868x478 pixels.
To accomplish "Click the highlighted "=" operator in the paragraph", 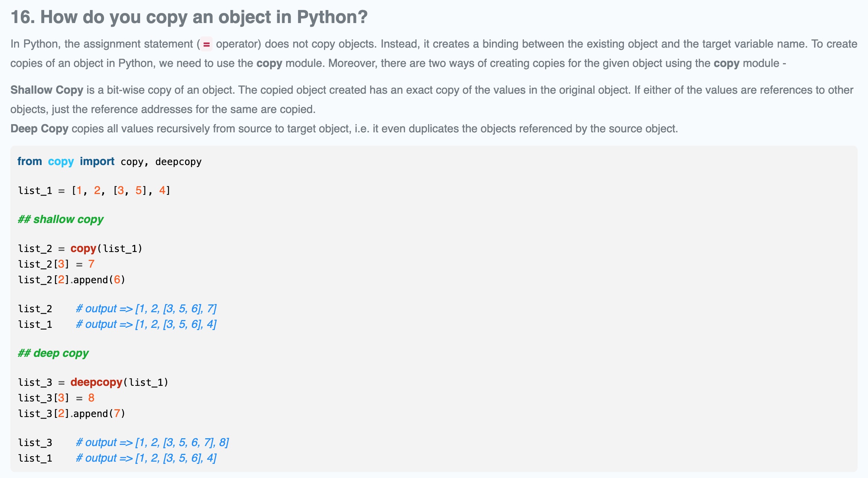I will pyautogui.click(x=207, y=45).
